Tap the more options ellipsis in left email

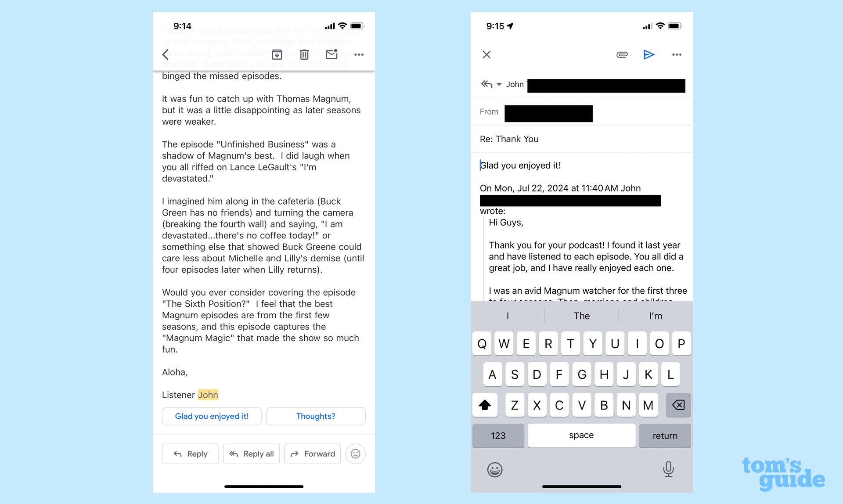[x=359, y=54]
